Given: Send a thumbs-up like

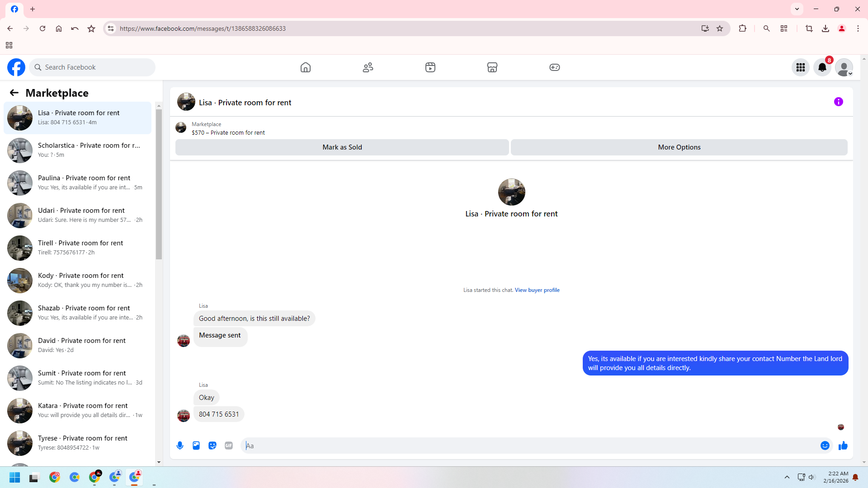Looking at the screenshot, I should point(843,446).
